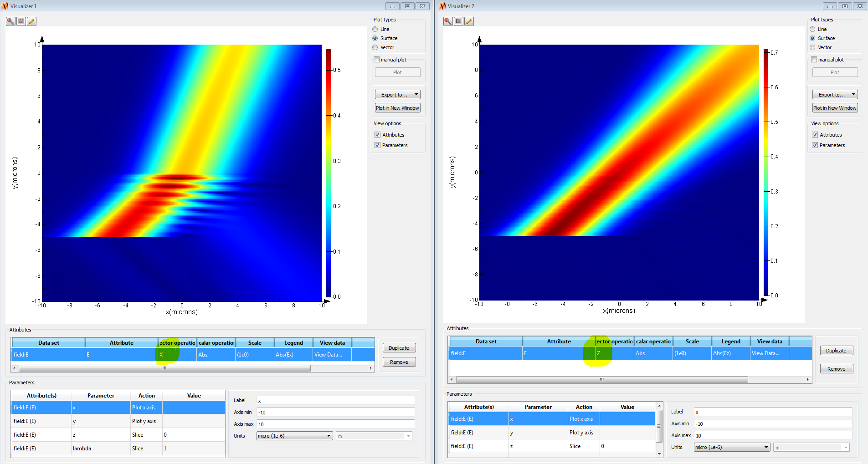Image resolution: width=868 pixels, height=464 pixels.
Task: Click Plot in New Window in Visualizer 2
Action: click(x=835, y=108)
